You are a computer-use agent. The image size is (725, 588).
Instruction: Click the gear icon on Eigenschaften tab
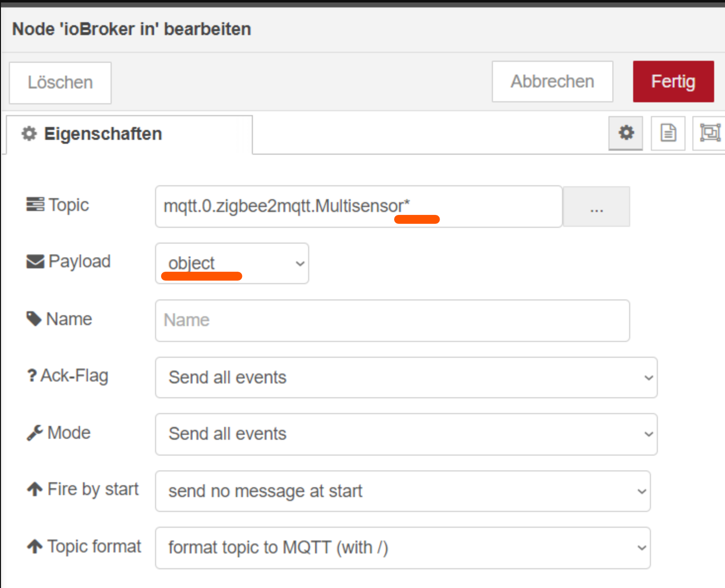[29, 133]
